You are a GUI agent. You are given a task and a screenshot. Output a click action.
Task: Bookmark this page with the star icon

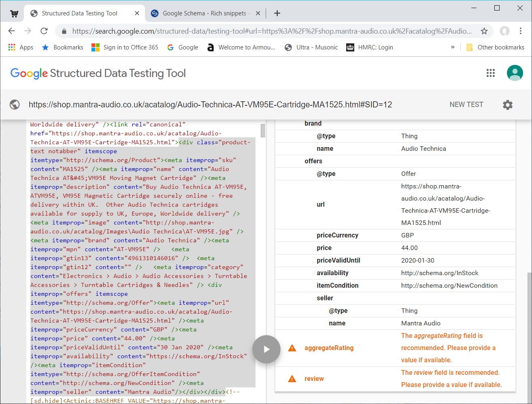[x=484, y=31]
